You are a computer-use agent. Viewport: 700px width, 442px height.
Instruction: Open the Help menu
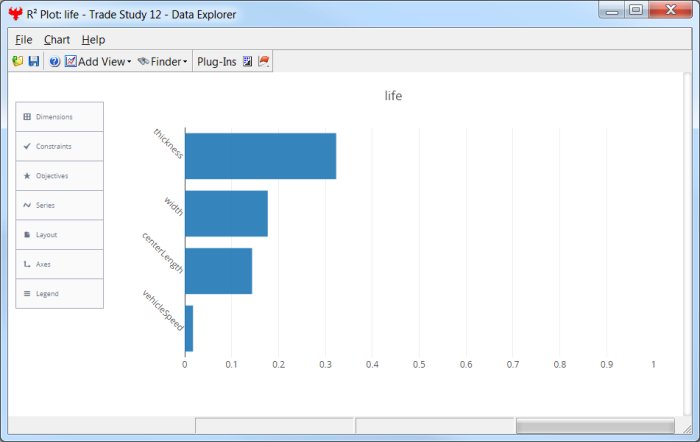click(x=93, y=39)
